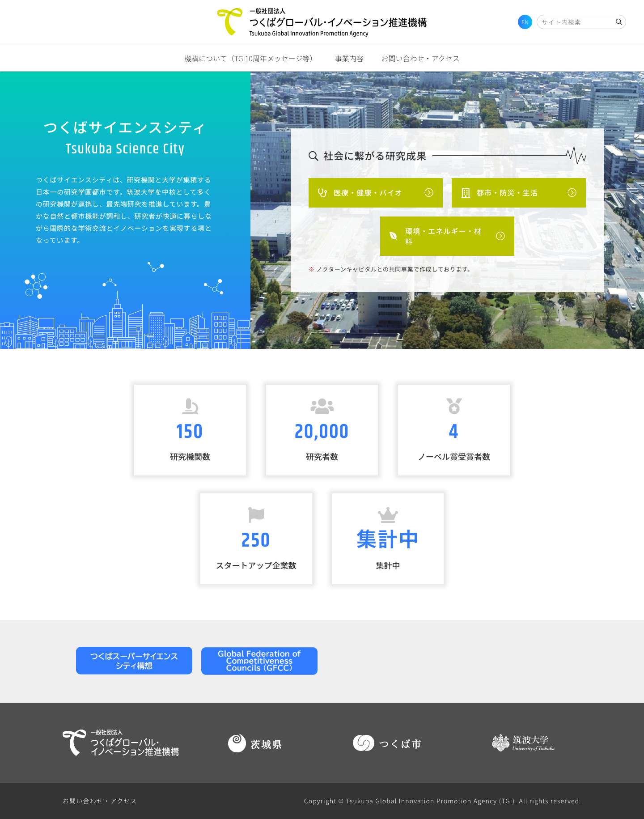Click the Tsukuba Global Innovation header logo

[x=322, y=22]
